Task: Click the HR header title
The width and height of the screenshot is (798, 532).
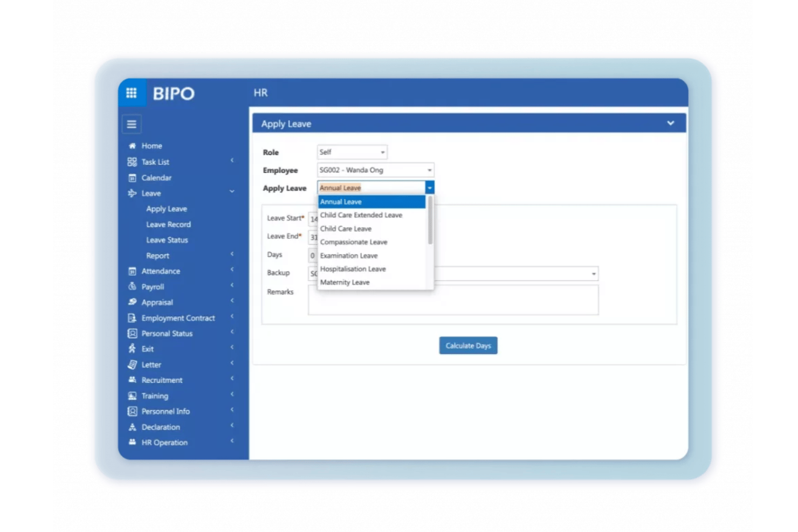Action: 260,93
